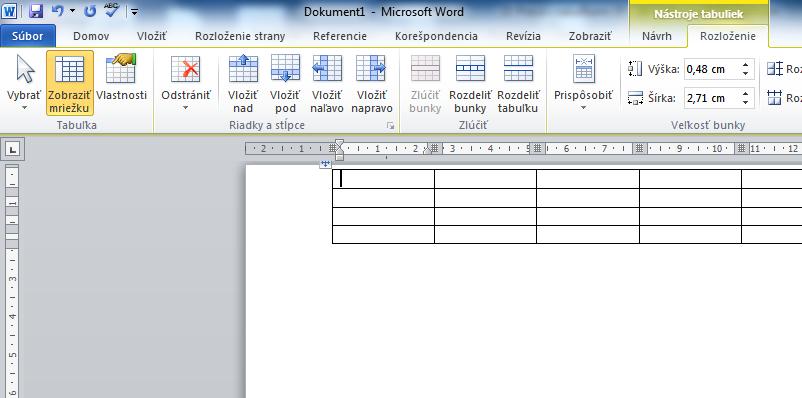
Task: Click the first cell of the table
Action: coord(383,179)
